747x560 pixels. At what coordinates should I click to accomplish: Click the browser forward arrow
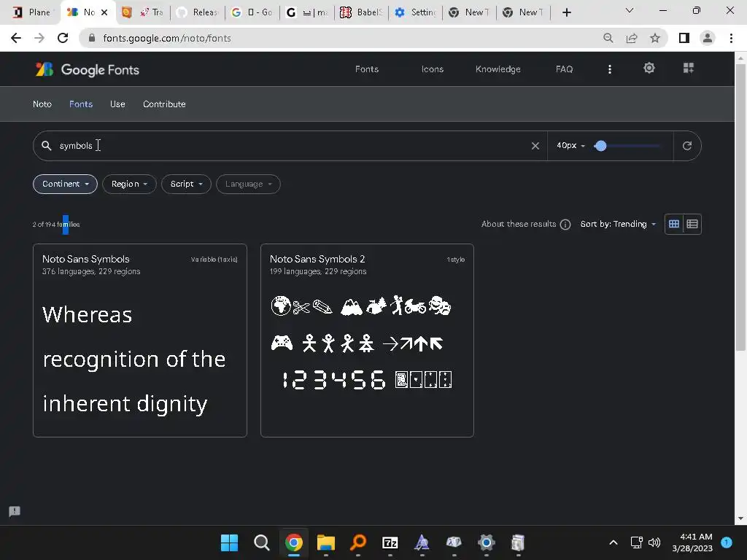click(x=39, y=38)
